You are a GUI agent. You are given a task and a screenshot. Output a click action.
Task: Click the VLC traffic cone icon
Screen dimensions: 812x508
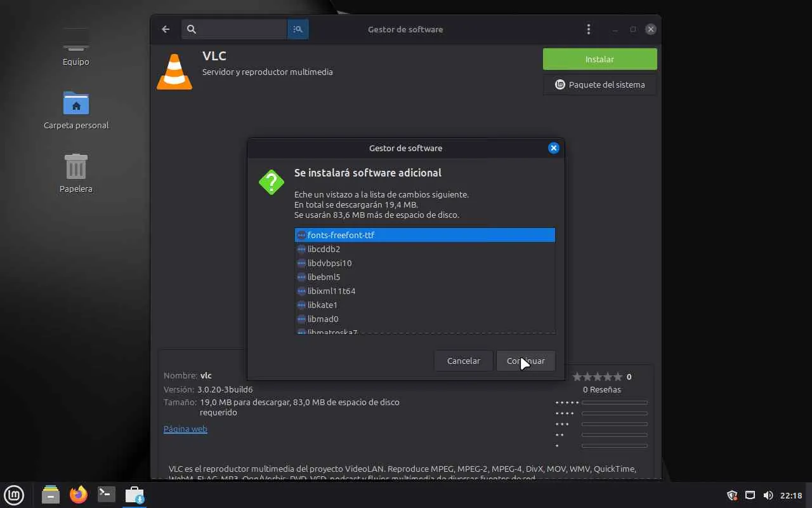tap(174, 71)
